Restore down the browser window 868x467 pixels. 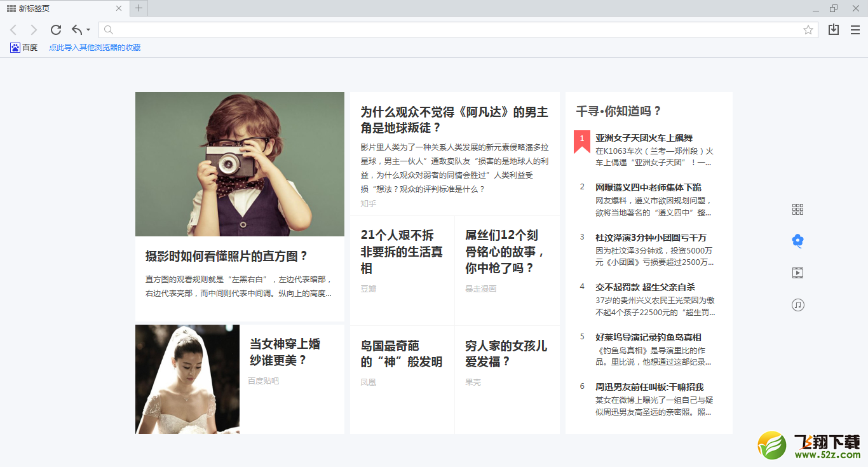point(834,8)
